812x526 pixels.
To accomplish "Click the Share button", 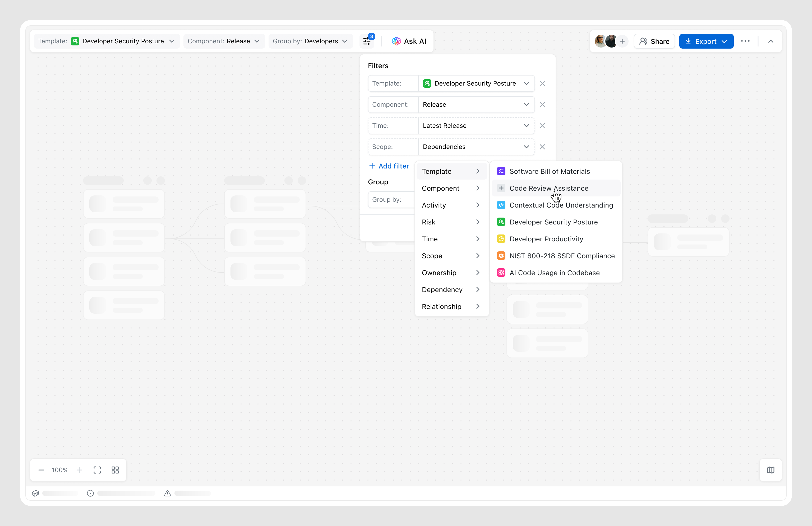I will tap(654, 41).
